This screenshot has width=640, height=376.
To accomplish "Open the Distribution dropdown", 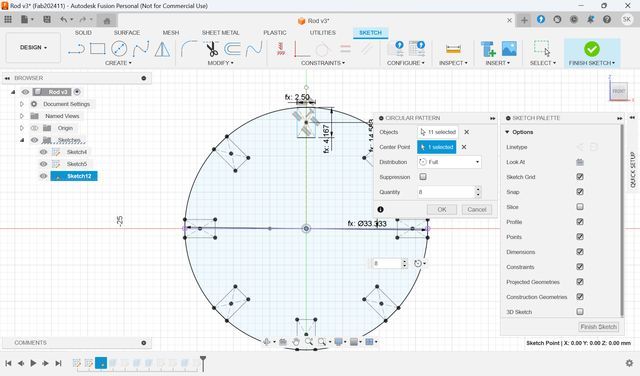I will pos(449,162).
